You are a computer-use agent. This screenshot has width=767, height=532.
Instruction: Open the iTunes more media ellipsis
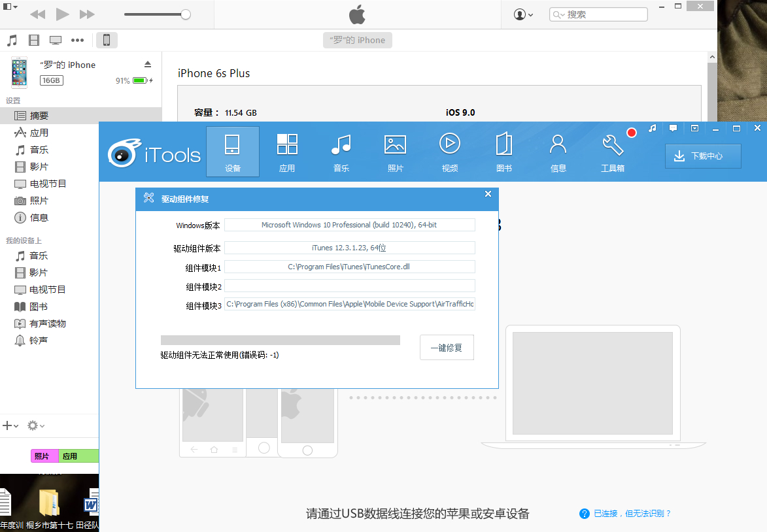(77, 40)
